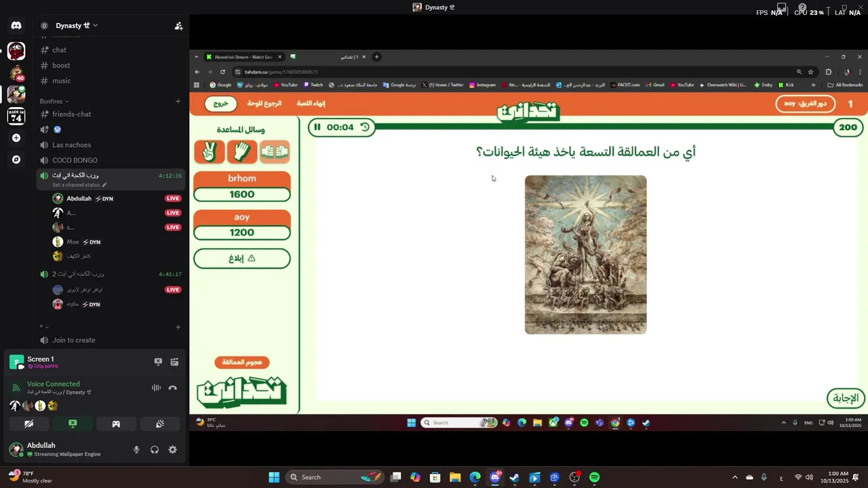Deafen with headphones icon
Screen dimensions: 868x488
[x=155, y=449]
